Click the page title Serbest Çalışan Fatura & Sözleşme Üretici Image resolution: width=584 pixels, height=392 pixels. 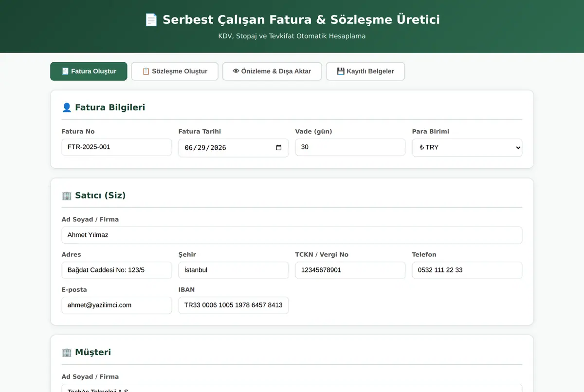292,20
